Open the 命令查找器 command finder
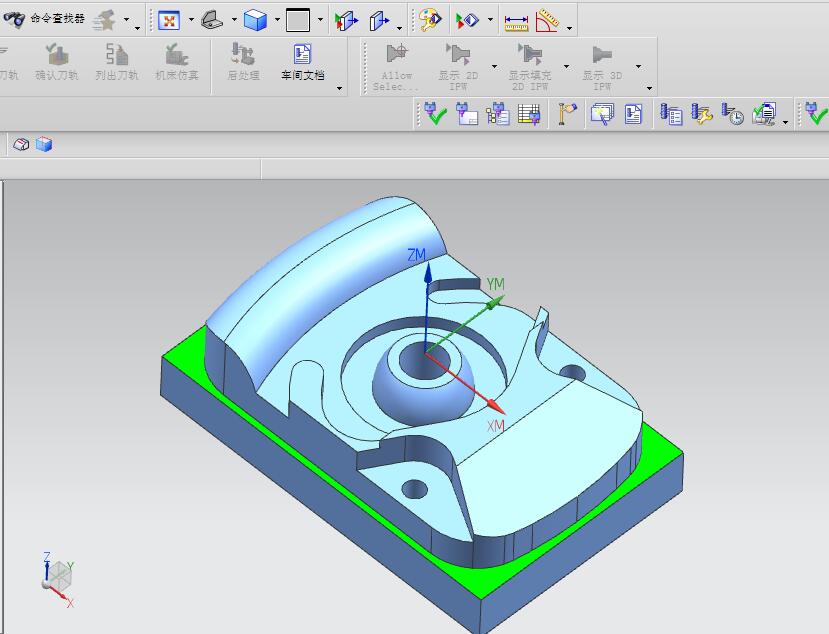This screenshot has height=634, width=829. point(43,19)
